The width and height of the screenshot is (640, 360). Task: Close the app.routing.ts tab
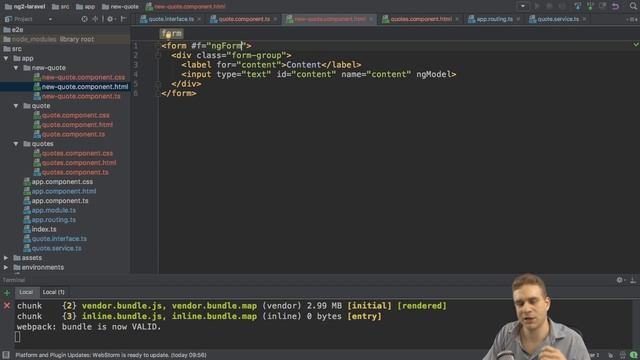pyautogui.click(x=518, y=19)
